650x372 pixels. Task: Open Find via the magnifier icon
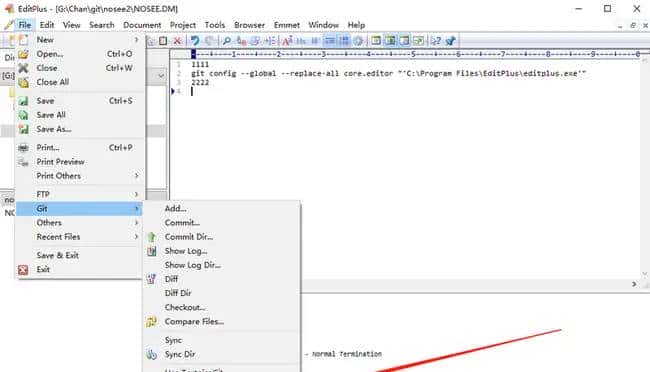(227, 41)
